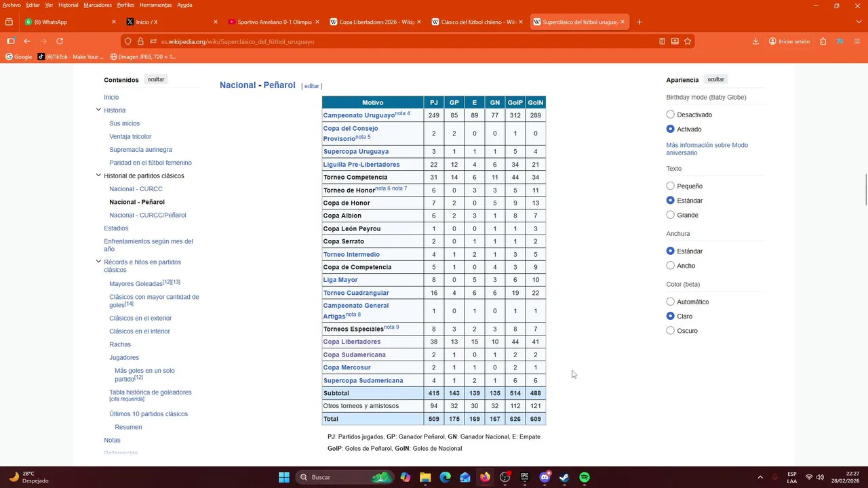Open the Firefox View icon left of tabs
The width and height of the screenshot is (868, 488).
coord(9,22)
